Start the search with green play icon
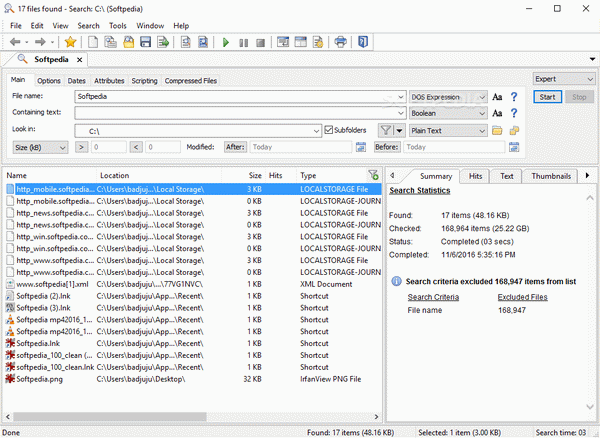 point(226,42)
